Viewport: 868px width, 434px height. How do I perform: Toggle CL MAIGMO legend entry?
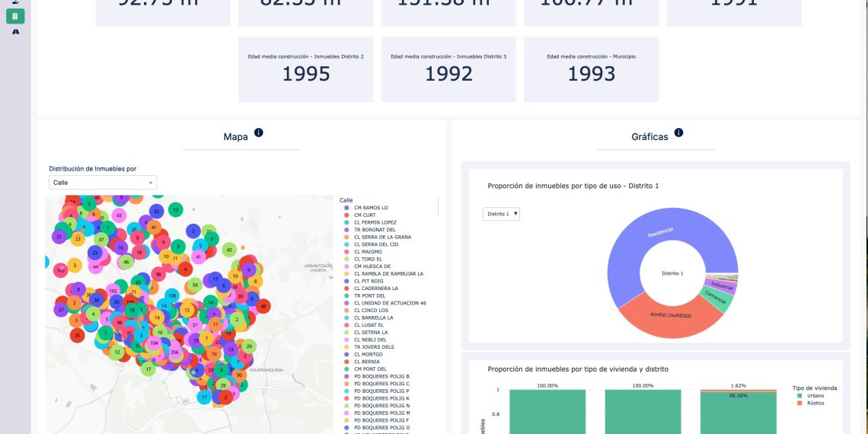pos(368,252)
